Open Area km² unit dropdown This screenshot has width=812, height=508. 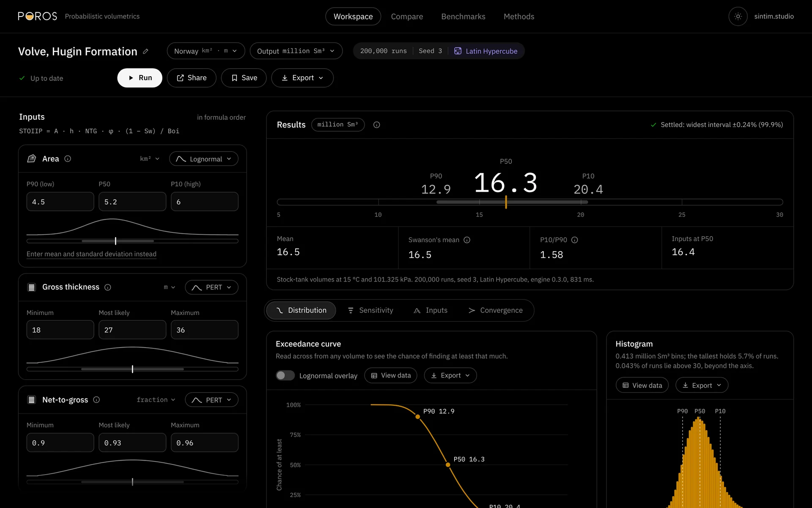pos(150,159)
